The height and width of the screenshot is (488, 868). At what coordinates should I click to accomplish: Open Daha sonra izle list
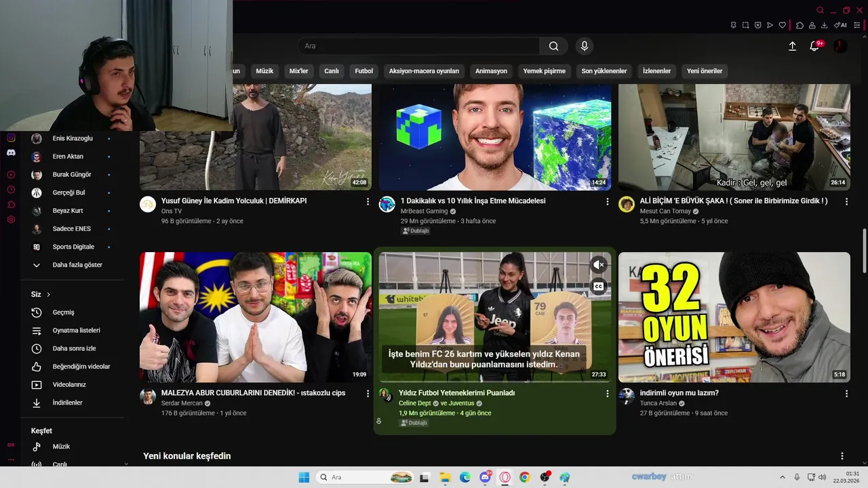click(x=73, y=348)
